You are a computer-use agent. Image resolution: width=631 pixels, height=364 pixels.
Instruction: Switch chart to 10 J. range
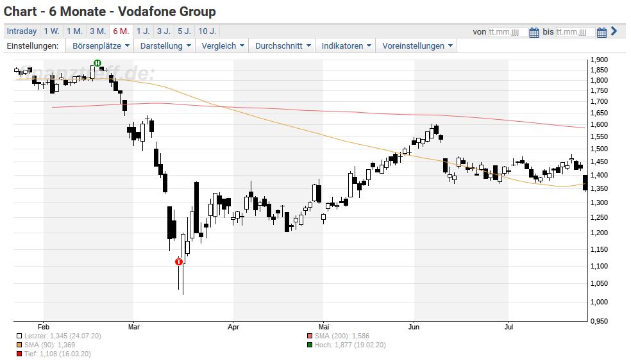[x=207, y=31]
